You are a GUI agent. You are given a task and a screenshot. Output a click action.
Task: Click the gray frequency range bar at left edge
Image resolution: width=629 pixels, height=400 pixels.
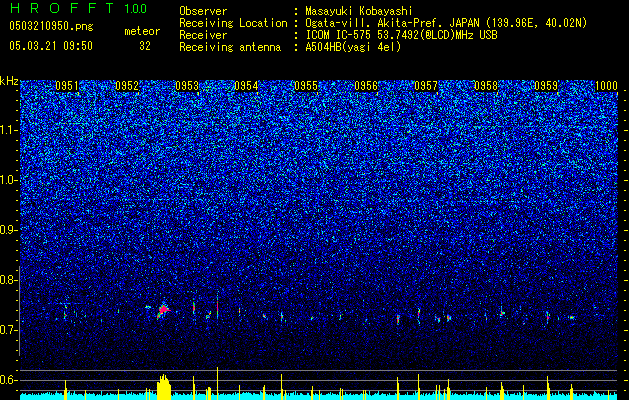point(20,311)
